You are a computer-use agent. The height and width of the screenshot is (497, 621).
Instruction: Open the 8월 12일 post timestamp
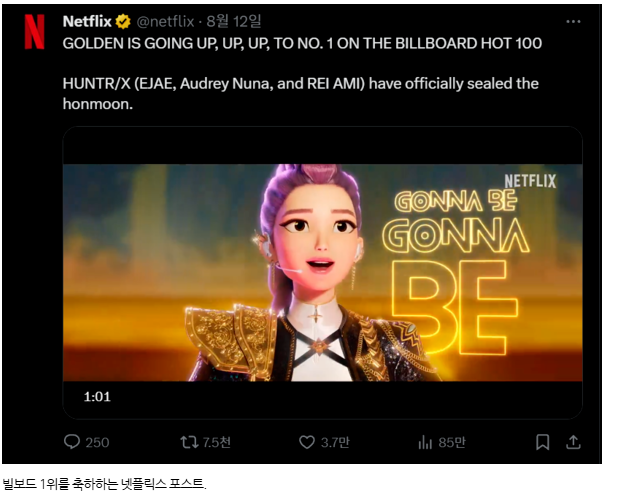[234, 21]
